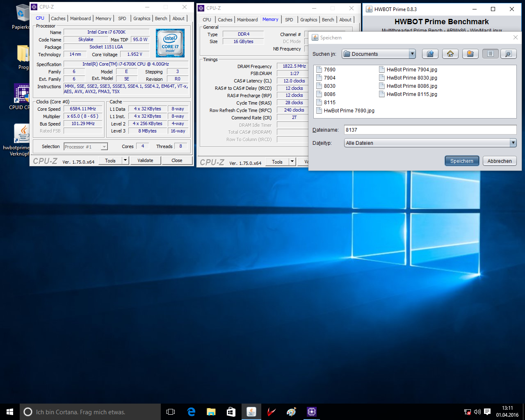Switch to list view in Speichern dialog
The image size is (525, 420).
click(x=490, y=54)
